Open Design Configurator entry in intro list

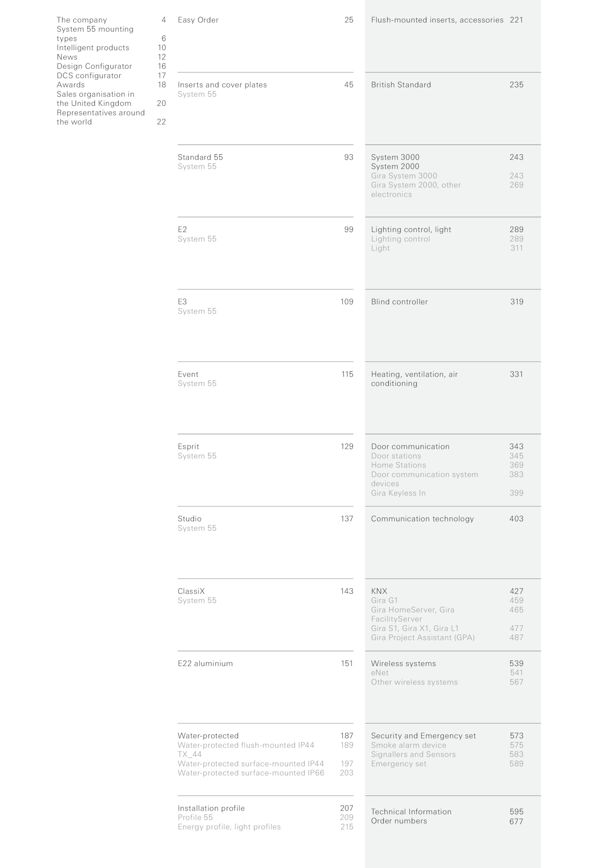tap(94, 66)
